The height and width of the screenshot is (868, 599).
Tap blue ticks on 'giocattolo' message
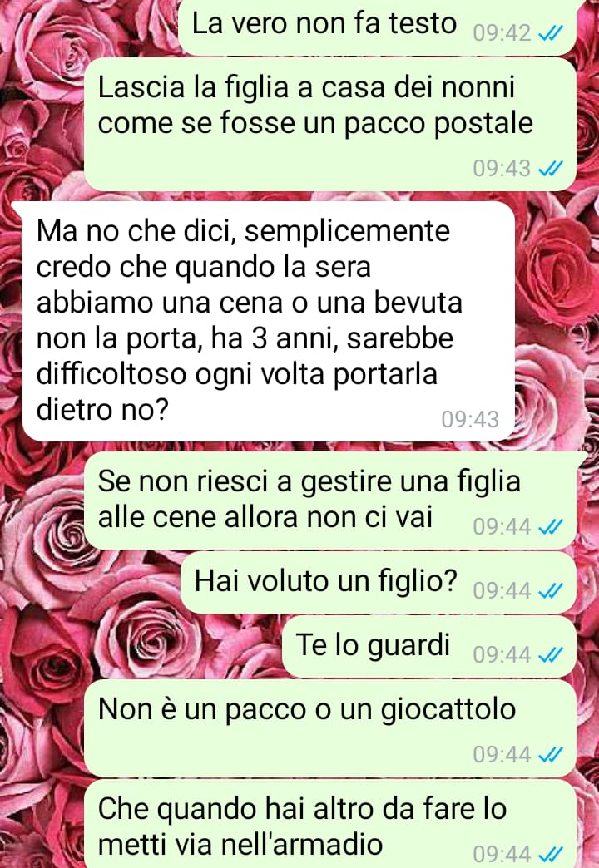[550, 754]
